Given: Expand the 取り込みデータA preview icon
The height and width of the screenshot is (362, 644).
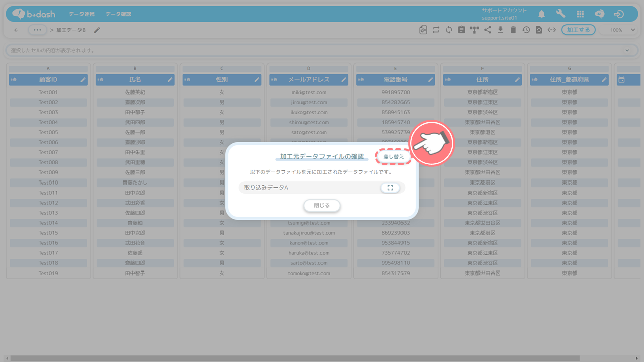Looking at the screenshot, I should (390, 188).
